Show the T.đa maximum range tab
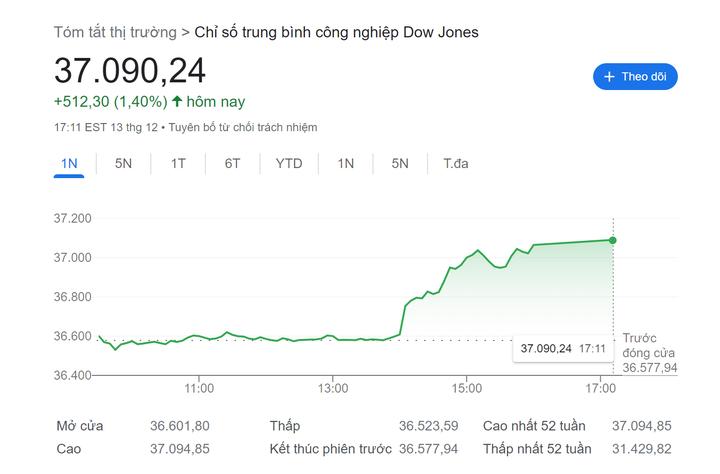 [456, 163]
